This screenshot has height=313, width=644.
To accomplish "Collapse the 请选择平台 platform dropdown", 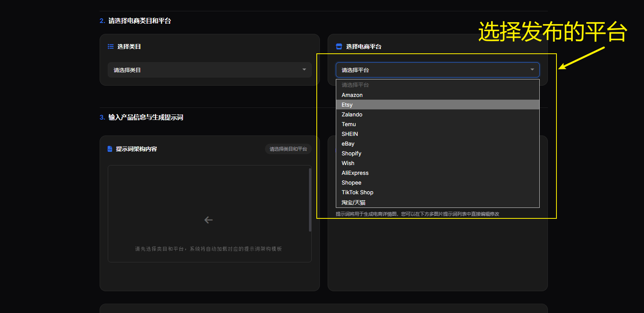I will click(437, 70).
